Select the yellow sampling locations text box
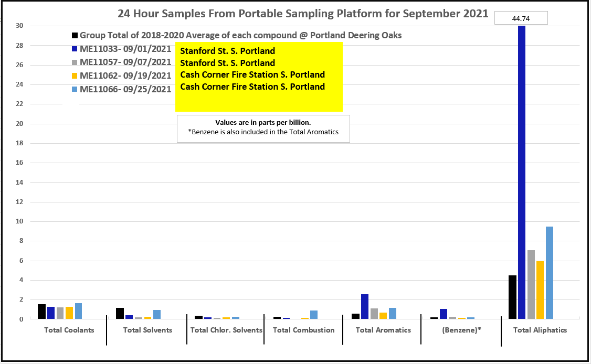The image size is (591, 364). 259,77
